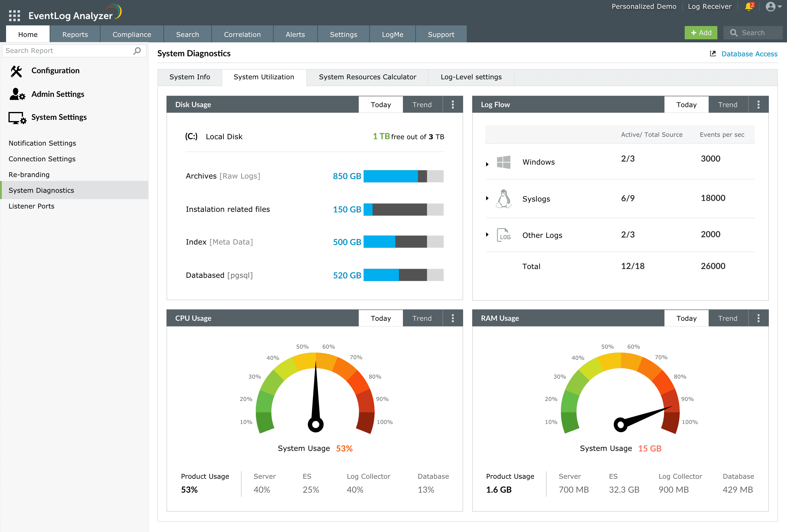
Task: Click the green Add button
Action: (x=700, y=33)
